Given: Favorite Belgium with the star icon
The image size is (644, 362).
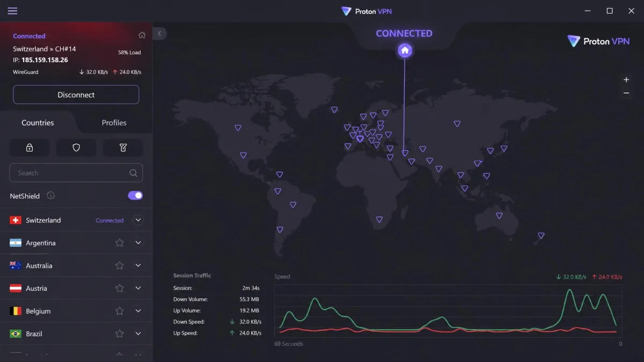Looking at the screenshot, I should coord(120,311).
